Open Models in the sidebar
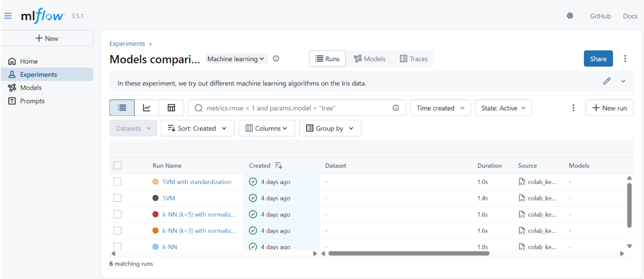This screenshot has height=279, width=644. tap(47, 87)
